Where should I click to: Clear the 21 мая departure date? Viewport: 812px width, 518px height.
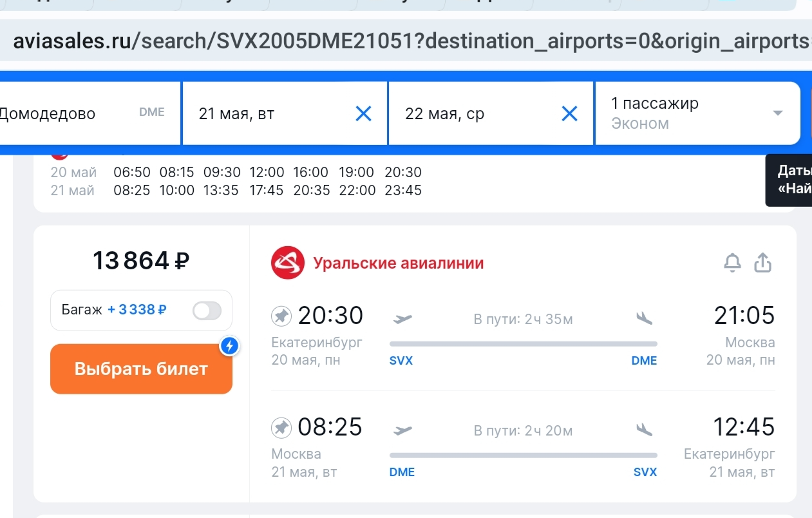[x=364, y=114]
